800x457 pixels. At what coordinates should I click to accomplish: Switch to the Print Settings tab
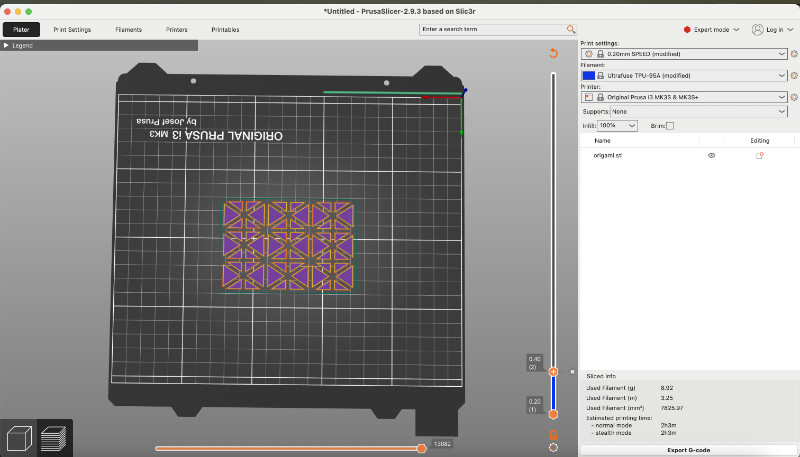click(72, 30)
